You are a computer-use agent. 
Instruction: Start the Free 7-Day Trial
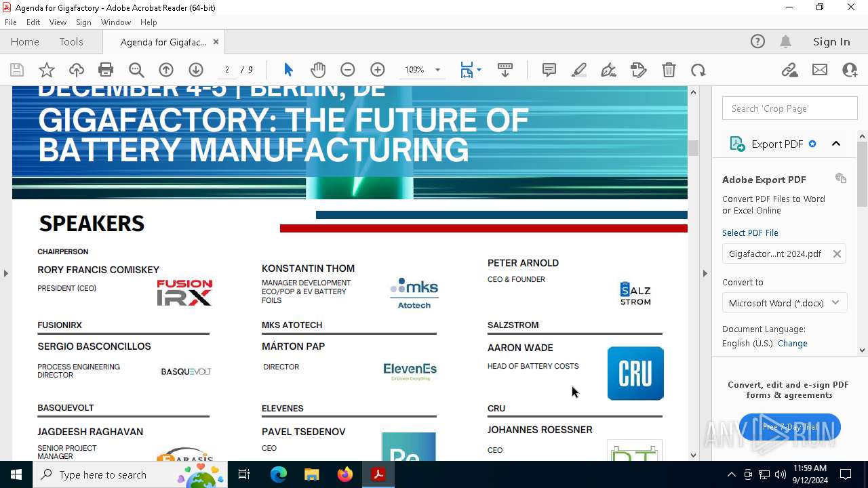click(x=790, y=427)
